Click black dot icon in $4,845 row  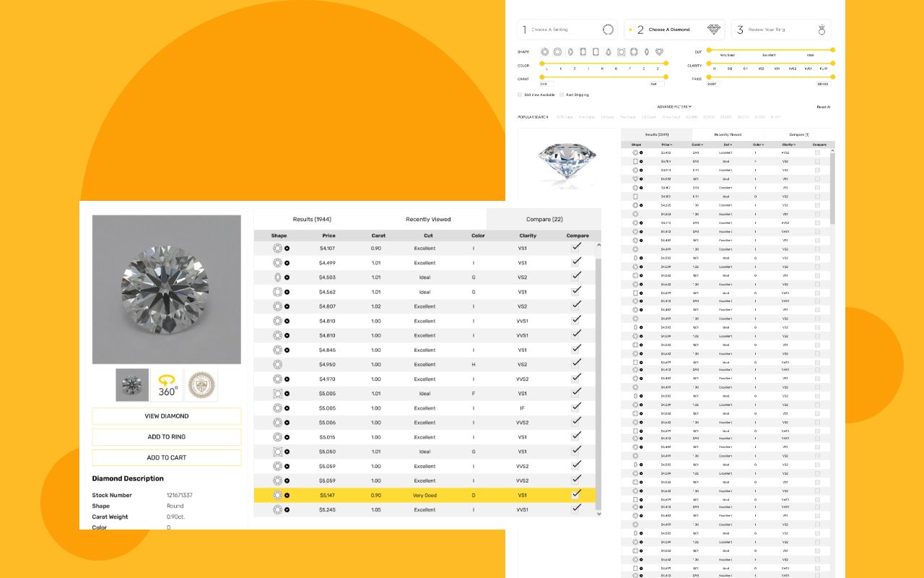pyautogui.click(x=287, y=350)
